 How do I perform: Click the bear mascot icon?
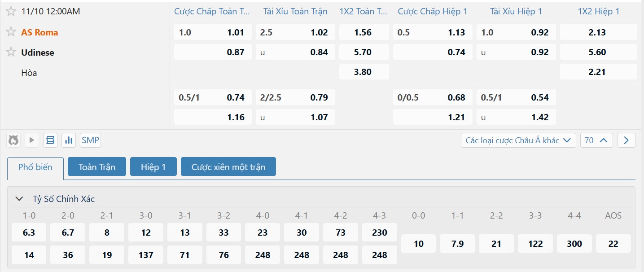coord(13,140)
